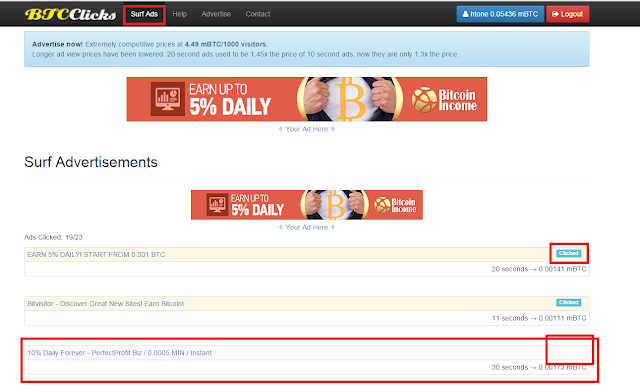Image resolution: width=640 pixels, height=386 pixels.
Task: Click 'Your Ad Here' link under small banner
Action: coord(307,227)
